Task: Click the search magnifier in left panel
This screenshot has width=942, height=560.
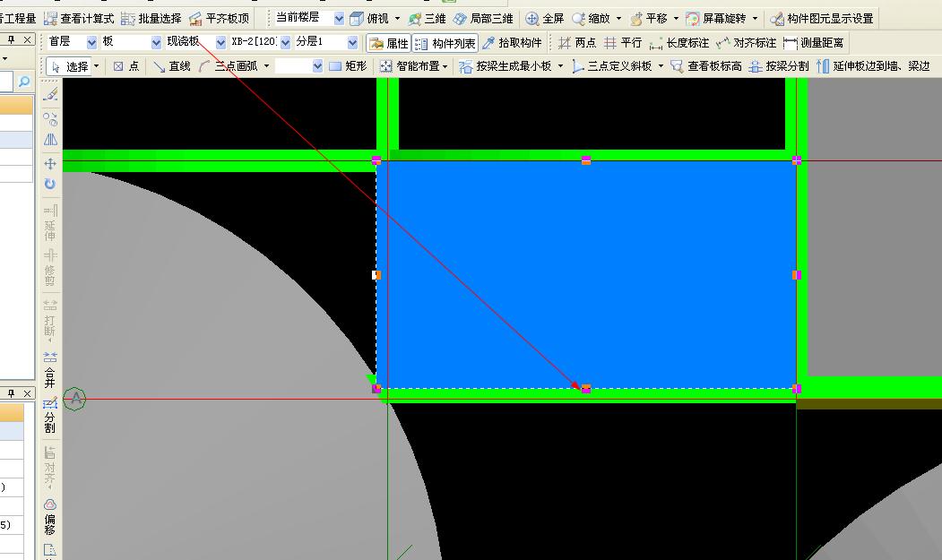Action: [x=24, y=82]
